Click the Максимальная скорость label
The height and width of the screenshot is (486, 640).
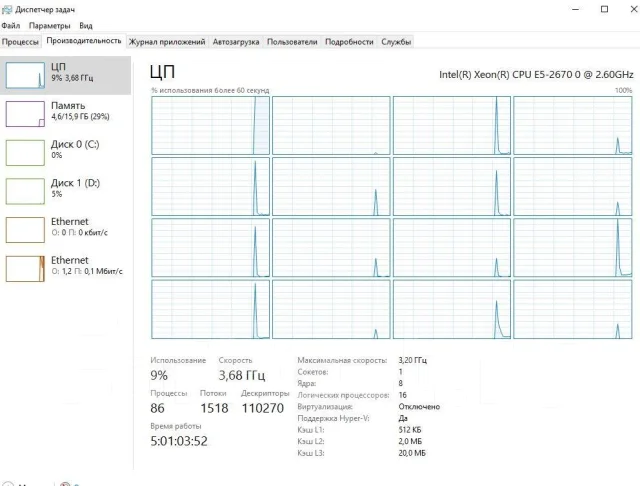point(342,360)
